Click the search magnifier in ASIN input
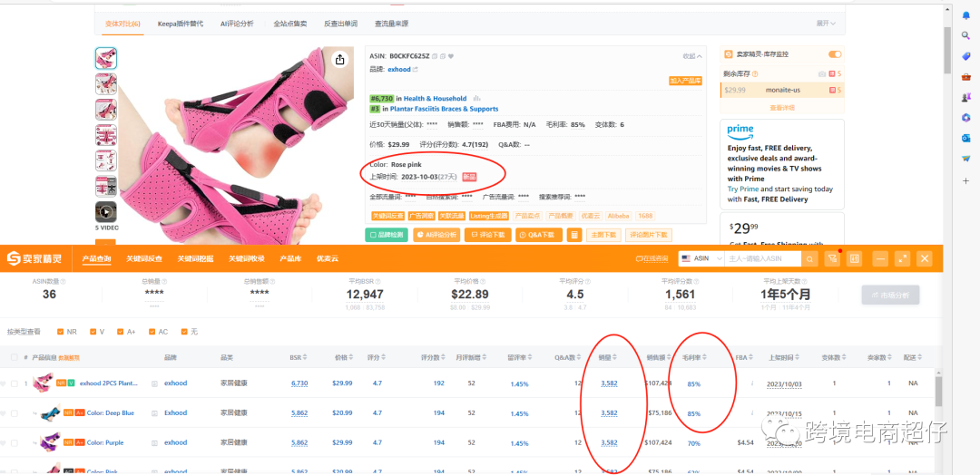The height and width of the screenshot is (475, 980). coord(809,259)
